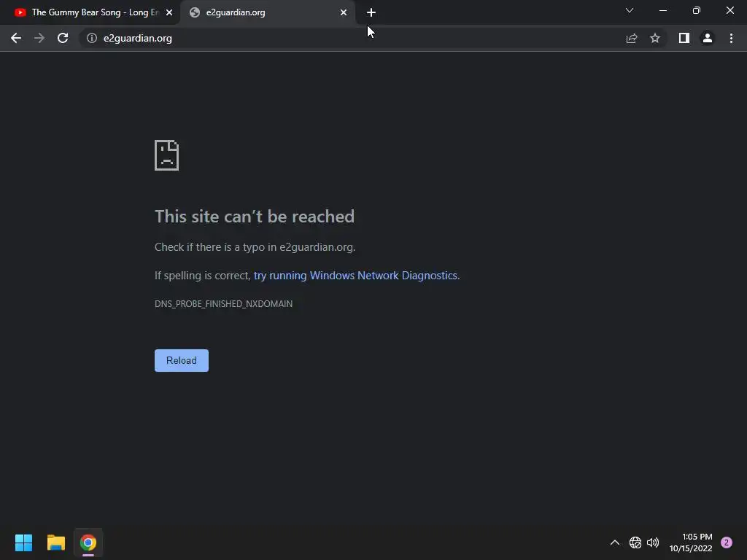Show hidden tray icons chevron

click(x=615, y=542)
